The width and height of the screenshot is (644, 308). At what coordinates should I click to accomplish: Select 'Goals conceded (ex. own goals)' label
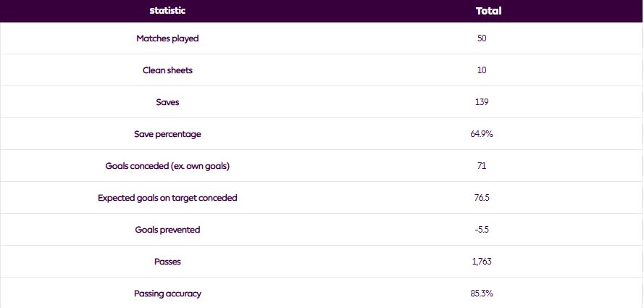point(167,166)
